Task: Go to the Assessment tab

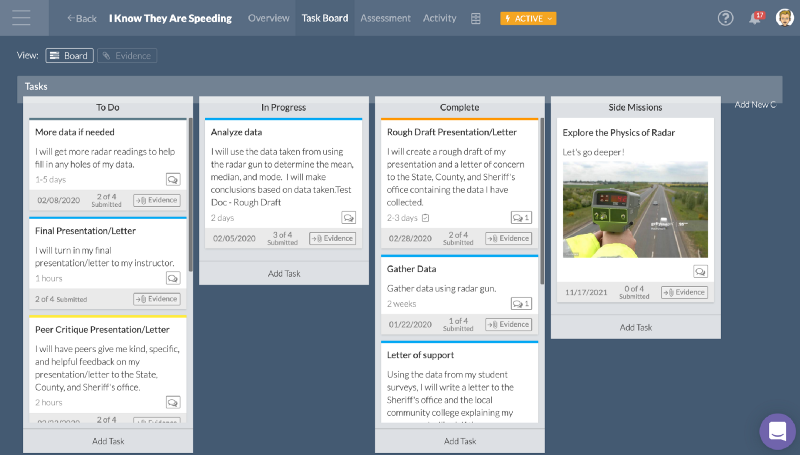Action: pos(385,18)
